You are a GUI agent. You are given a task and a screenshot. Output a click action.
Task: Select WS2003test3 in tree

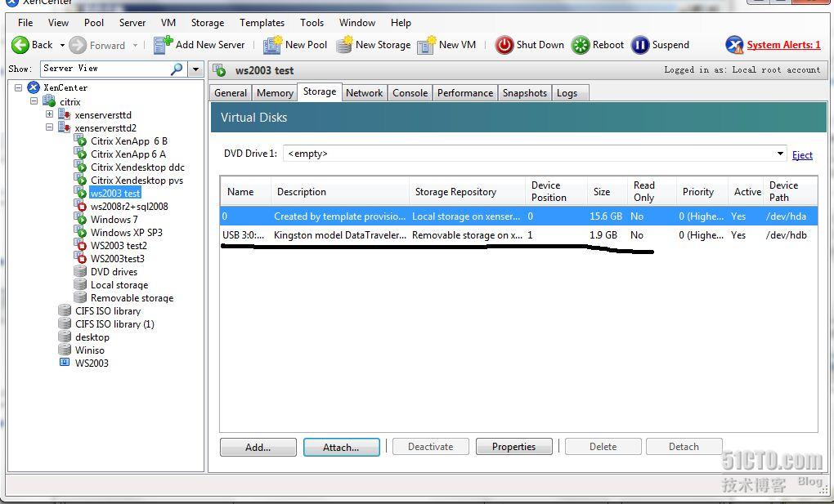[x=118, y=258]
